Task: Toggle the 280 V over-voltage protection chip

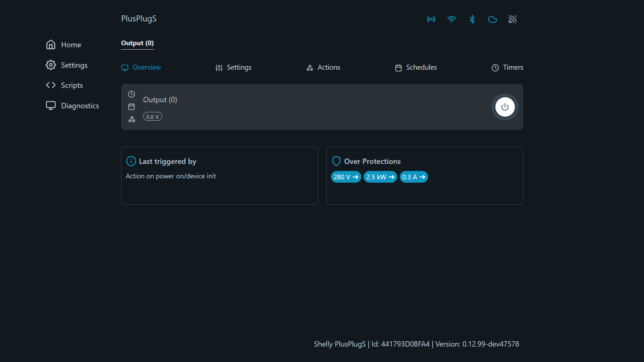Action: click(x=345, y=177)
